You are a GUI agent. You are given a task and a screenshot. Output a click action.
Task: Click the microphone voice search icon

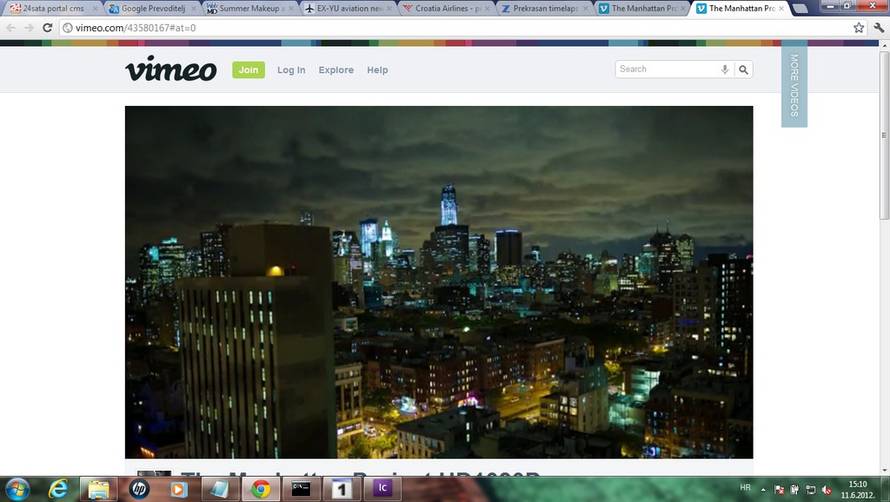click(x=725, y=69)
